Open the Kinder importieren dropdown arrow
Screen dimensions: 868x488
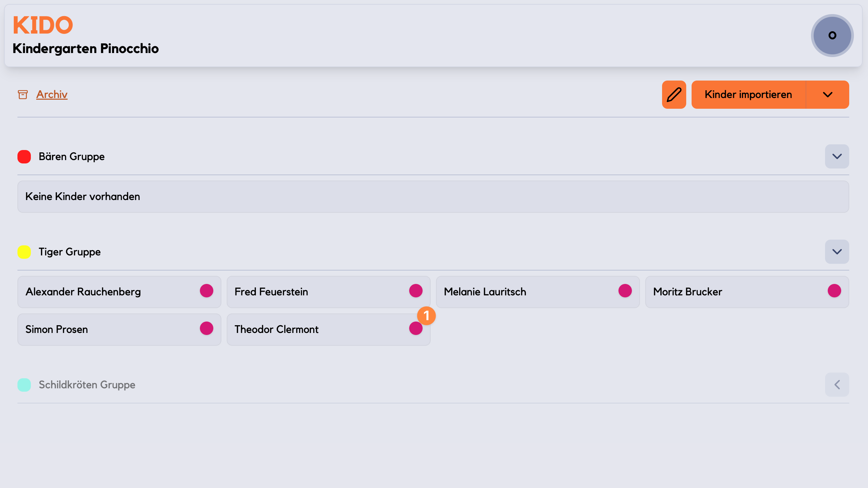[x=827, y=95]
